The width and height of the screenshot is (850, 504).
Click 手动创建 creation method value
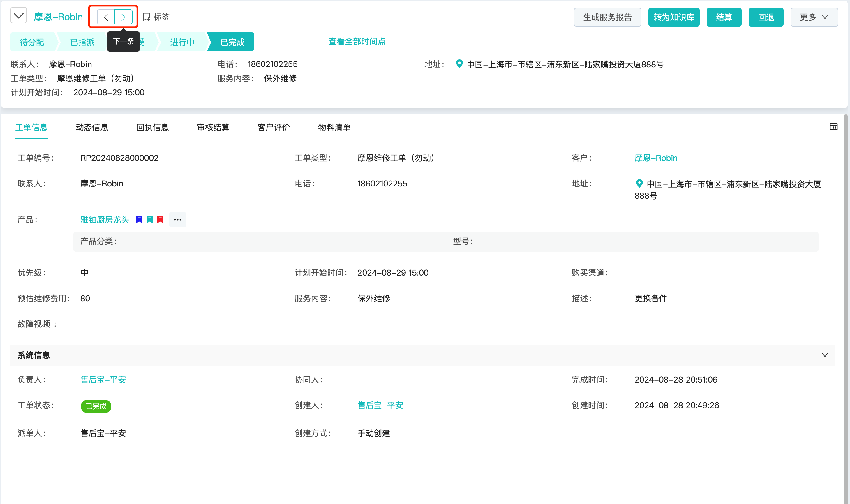coord(374,433)
